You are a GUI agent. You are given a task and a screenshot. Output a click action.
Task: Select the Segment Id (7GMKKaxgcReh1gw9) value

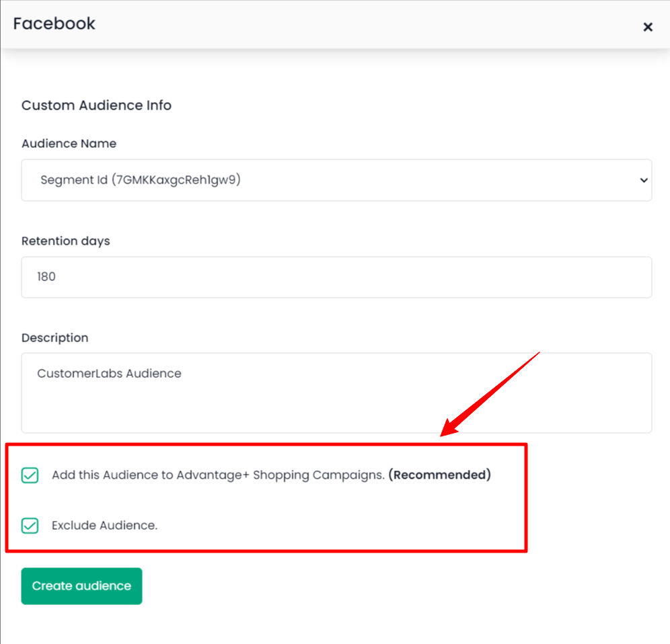click(x=140, y=179)
